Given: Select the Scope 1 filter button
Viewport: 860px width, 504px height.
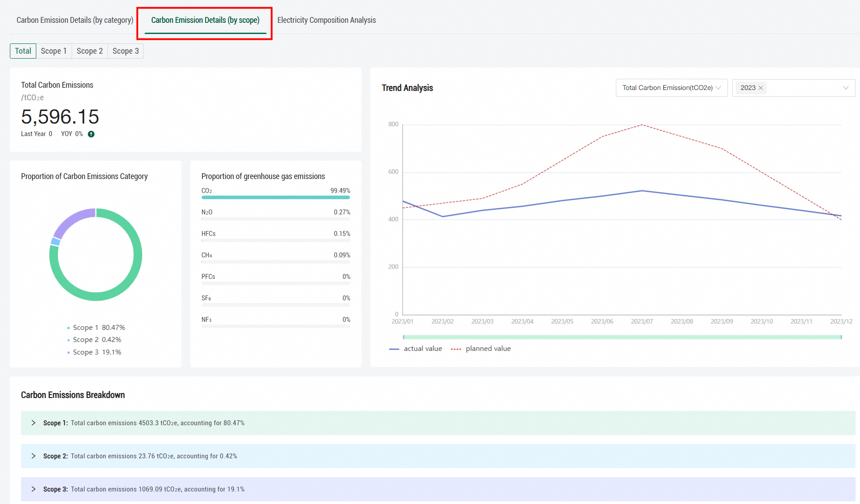Looking at the screenshot, I should coord(54,51).
